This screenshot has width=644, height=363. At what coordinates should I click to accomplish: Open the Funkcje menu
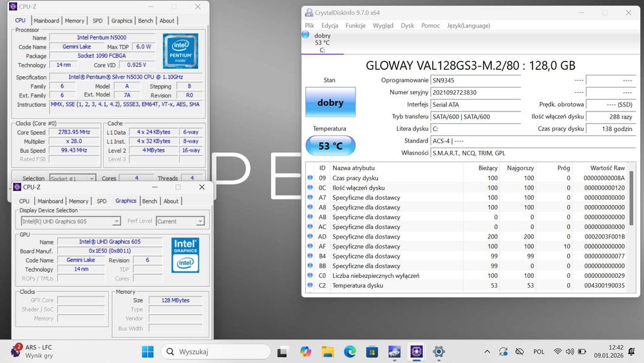pyautogui.click(x=355, y=26)
